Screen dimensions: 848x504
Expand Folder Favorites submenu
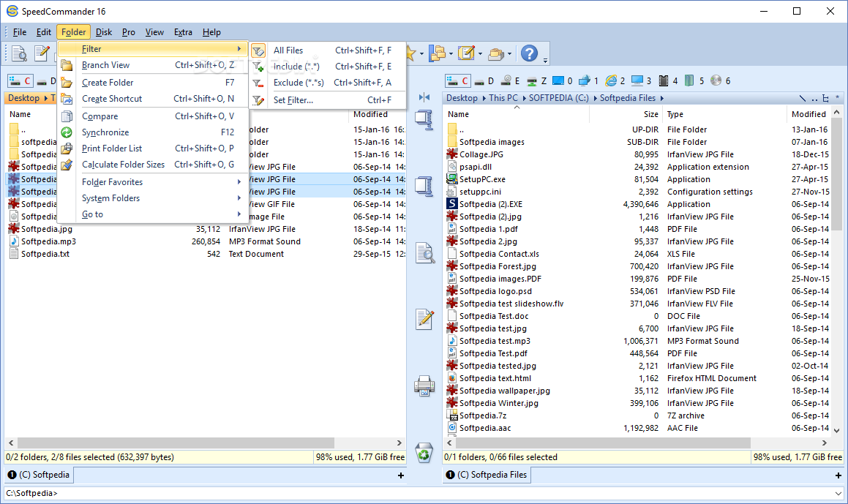[239, 182]
